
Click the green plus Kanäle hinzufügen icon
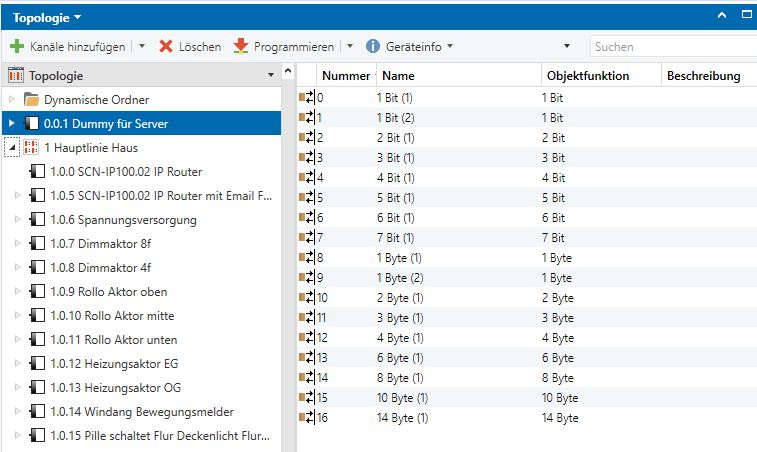[17, 47]
